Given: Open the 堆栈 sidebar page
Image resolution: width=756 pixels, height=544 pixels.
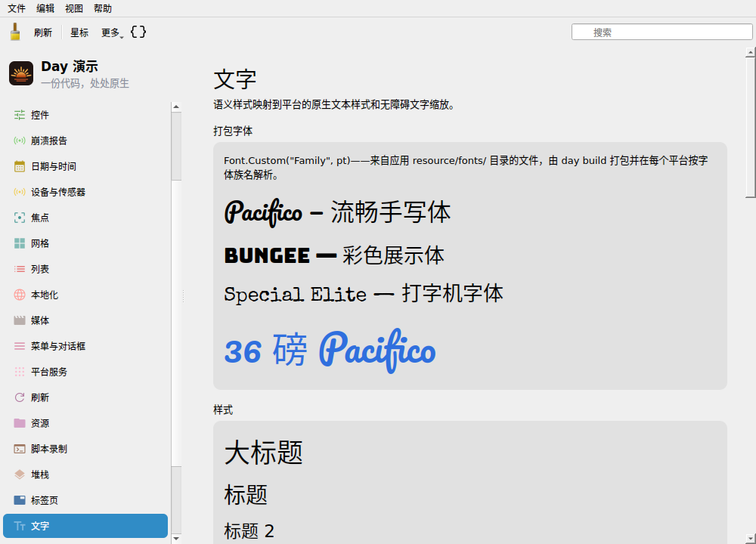Looking at the screenshot, I should (85, 474).
